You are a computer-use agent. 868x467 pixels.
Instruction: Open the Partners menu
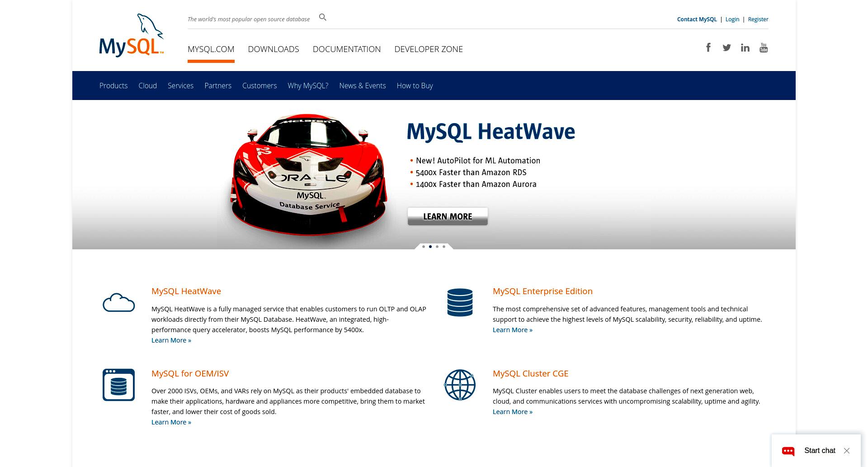(x=218, y=86)
